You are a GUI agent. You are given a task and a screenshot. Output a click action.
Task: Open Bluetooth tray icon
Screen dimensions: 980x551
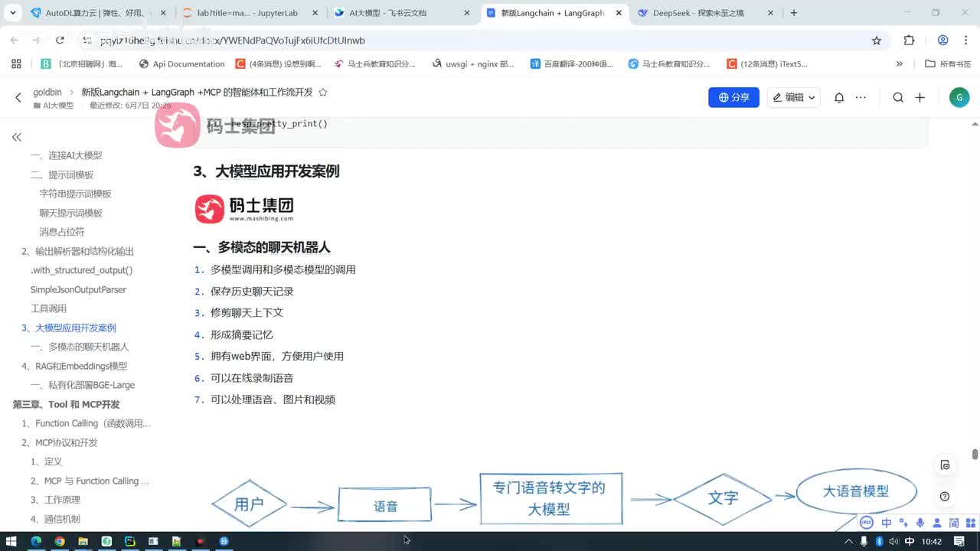tap(879, 541)
